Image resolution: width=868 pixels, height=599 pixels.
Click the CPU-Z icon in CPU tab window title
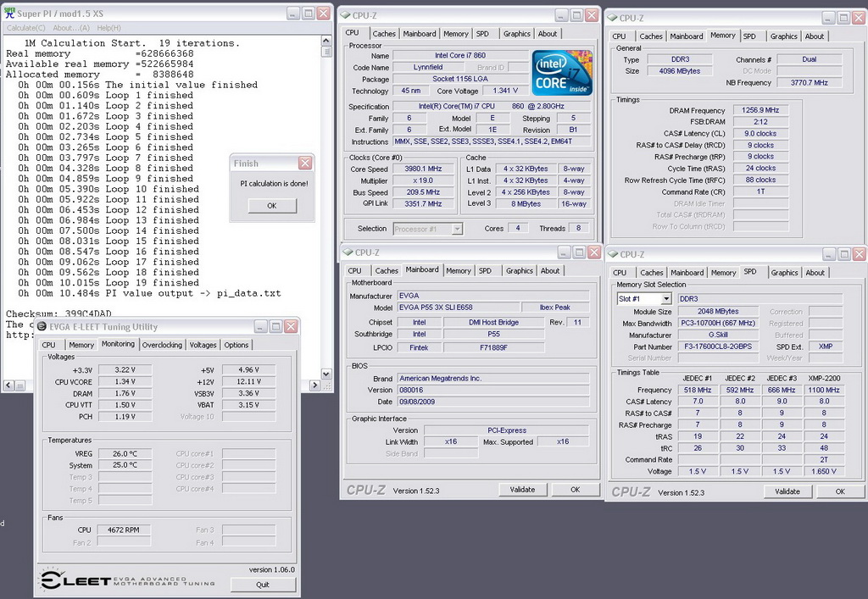[x=346, y=15]
